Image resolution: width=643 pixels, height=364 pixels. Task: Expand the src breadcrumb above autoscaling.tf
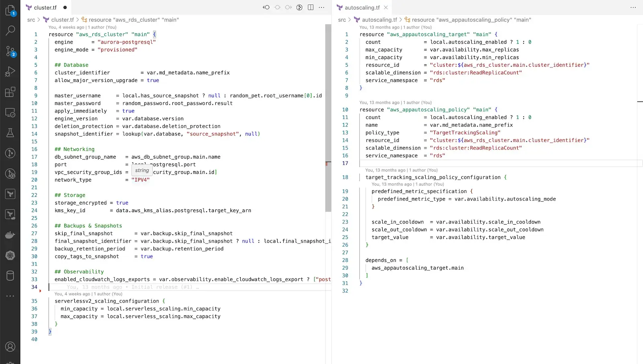(342, 20)
